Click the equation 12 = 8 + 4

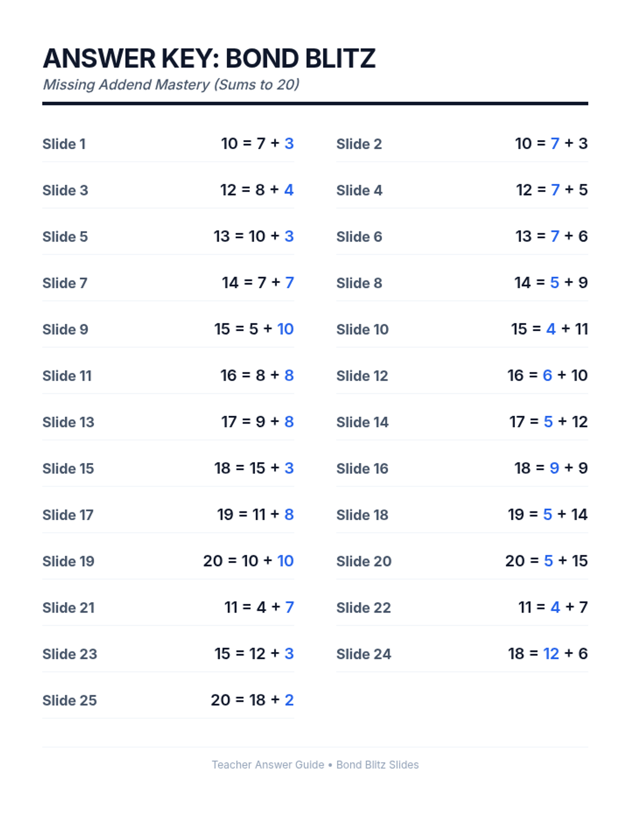[x=256, y=190]
